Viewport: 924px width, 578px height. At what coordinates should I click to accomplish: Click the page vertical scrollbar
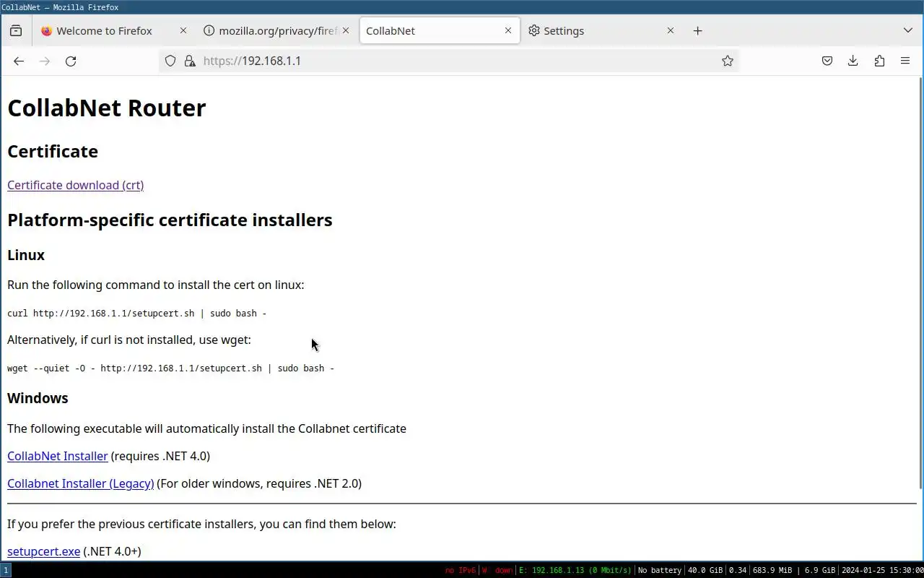point(920,282)
